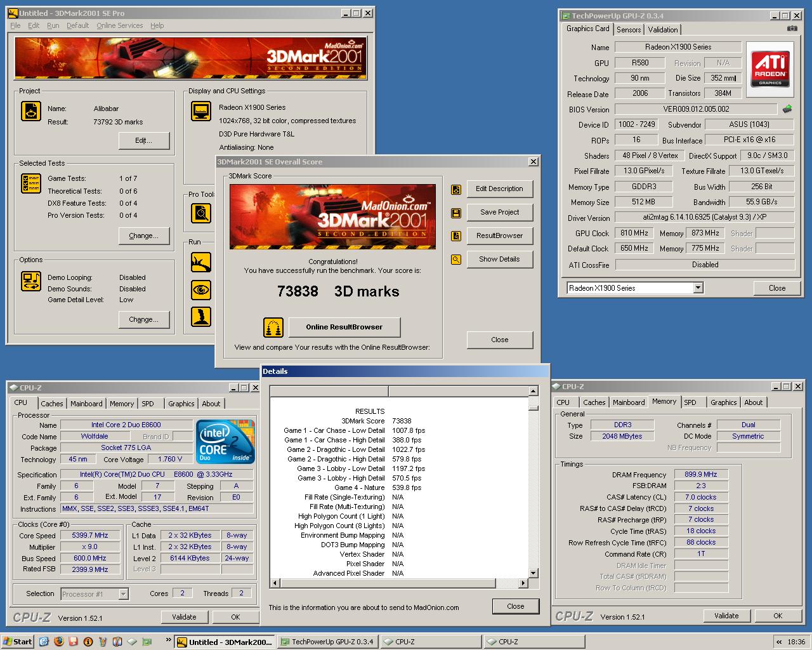Click OK in the right CPU-Z window
812x650 pixels.
click(778, 616)
